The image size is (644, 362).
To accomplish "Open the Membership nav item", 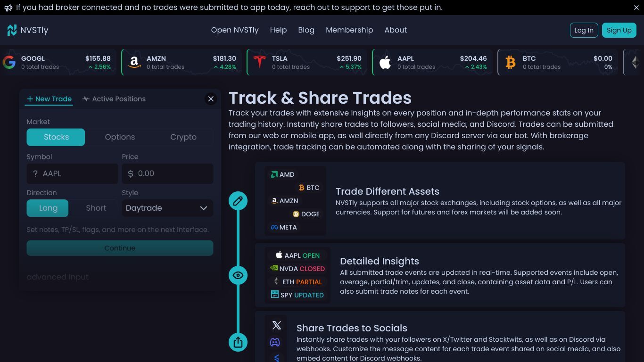I will point(349,30).
